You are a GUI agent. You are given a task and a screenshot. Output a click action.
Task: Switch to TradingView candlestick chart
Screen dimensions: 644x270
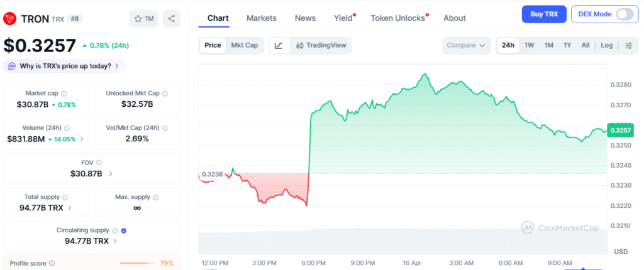pyautogui.click(x=321, y=45)
